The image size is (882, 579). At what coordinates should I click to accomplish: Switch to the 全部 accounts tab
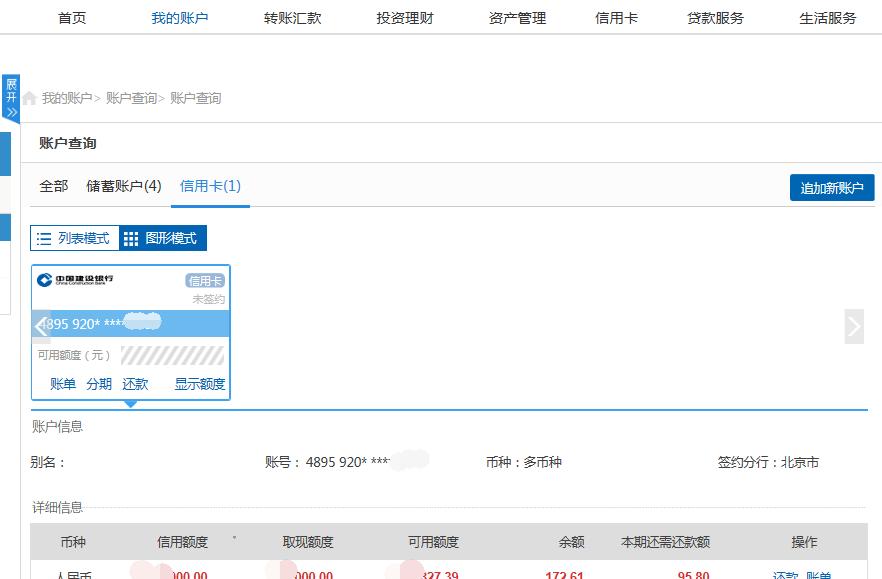[x=56, y=186]
